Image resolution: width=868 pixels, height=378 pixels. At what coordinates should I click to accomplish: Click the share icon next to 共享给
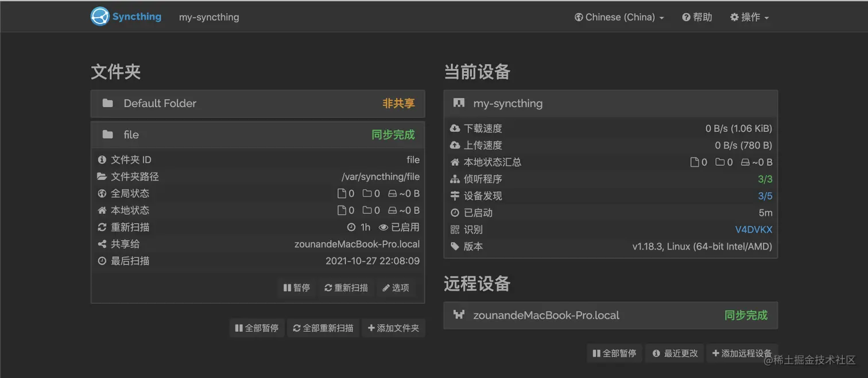pos(102,244)
